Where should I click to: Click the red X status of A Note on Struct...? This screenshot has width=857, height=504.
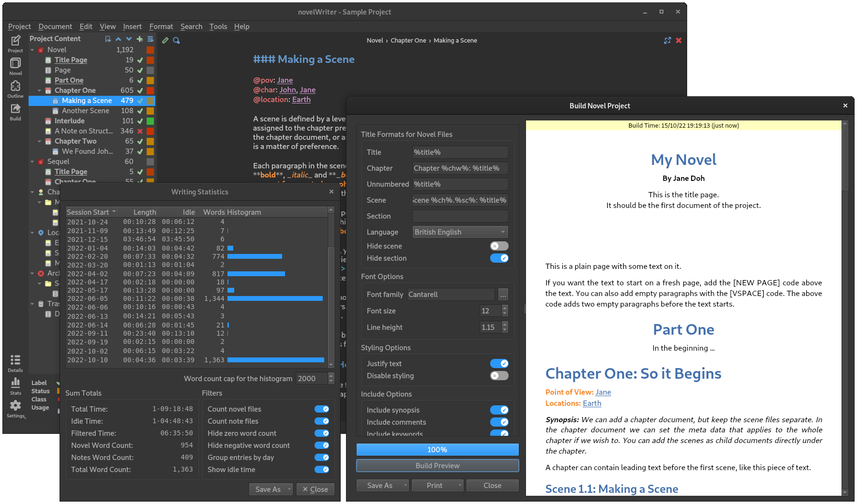coord(140,131)
